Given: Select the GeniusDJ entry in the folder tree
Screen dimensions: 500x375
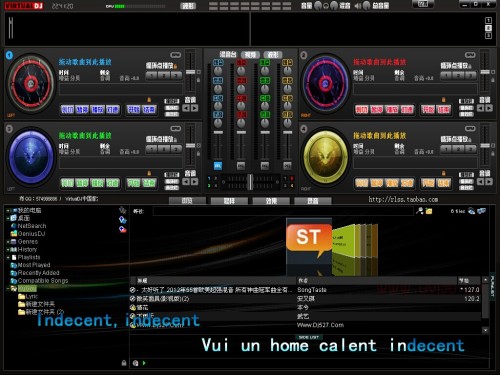Looking at the screenshot, I should pos(28,234).
